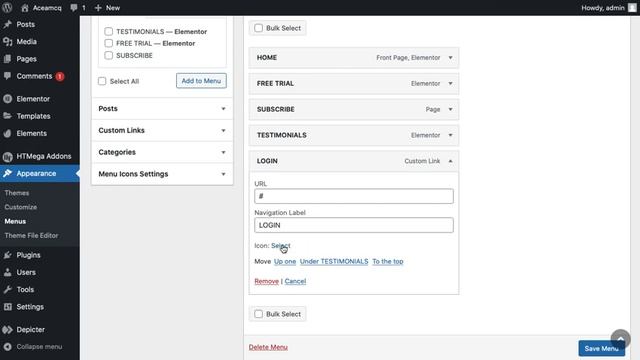
Task: Check the SUBSCRIBE page checkbox
Action: (x=108, y=55)
